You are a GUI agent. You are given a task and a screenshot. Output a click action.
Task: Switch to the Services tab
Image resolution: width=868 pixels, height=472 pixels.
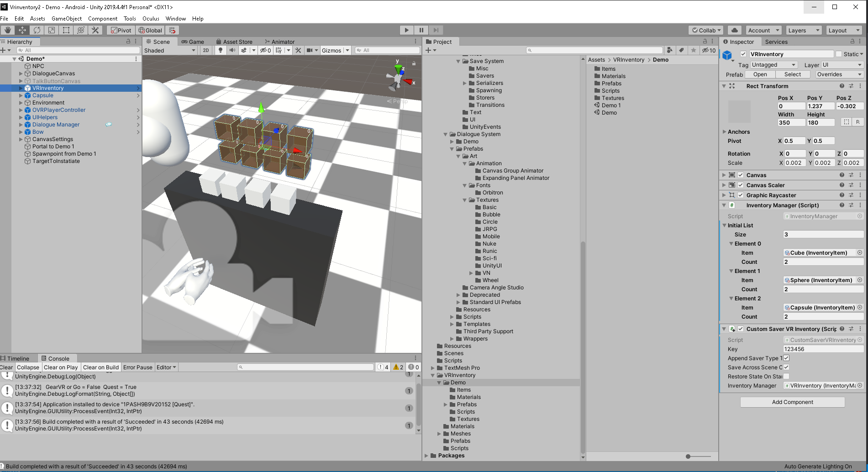tap(776, 42)
